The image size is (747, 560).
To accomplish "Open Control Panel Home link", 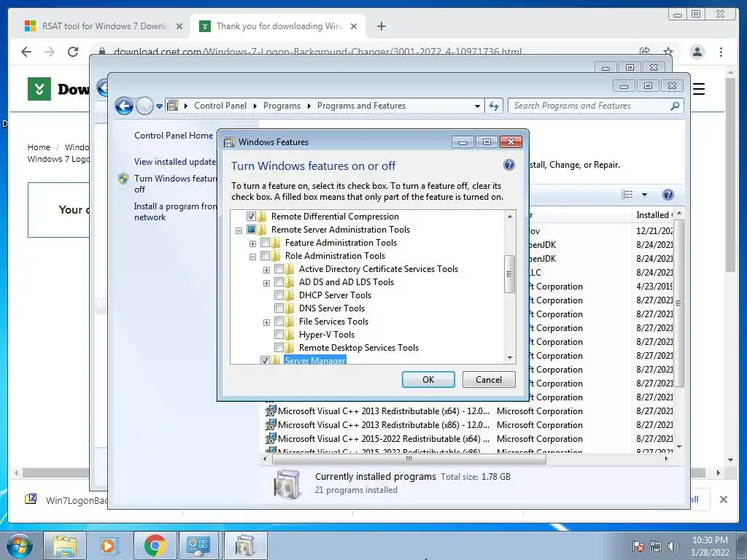I will click(174, 135).
